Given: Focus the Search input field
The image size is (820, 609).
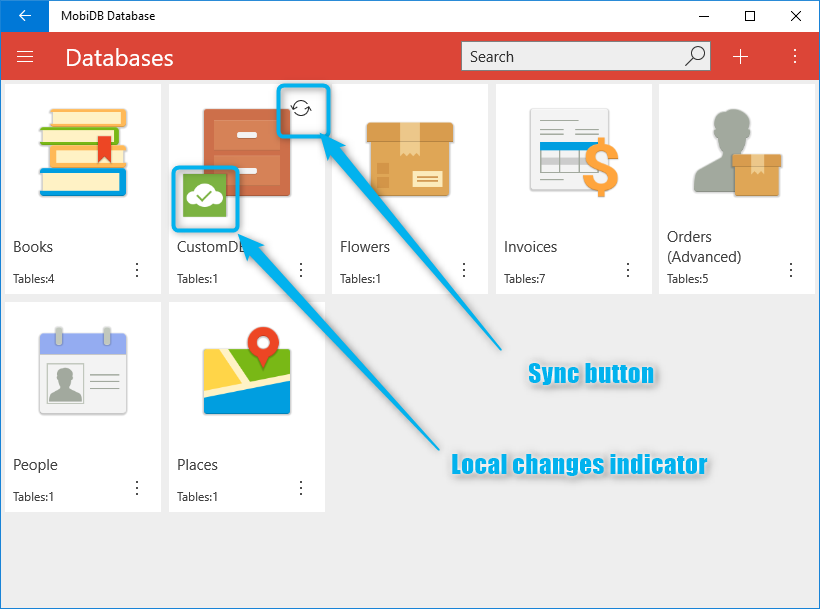Looking at the screenshot, I should pos(585,56).
